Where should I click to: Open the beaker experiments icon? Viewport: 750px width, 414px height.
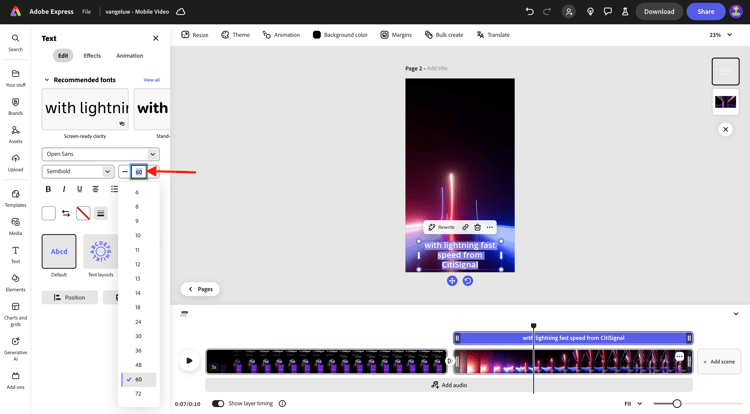pyautogui.click(x=625, y=11)
